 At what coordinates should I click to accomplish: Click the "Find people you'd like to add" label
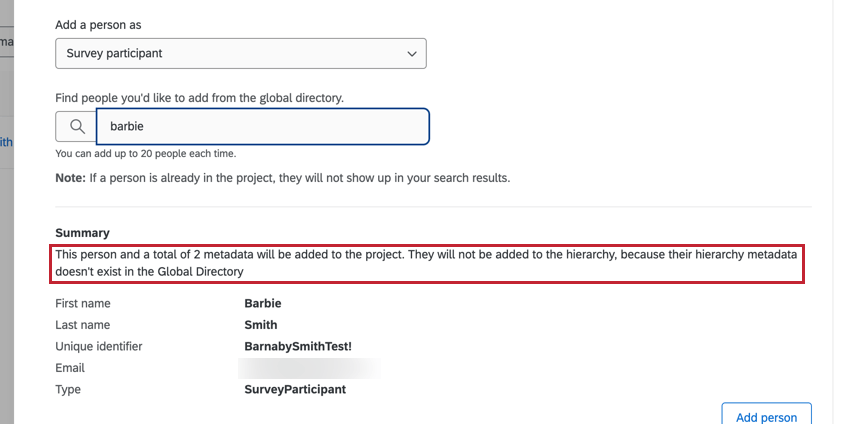pos(199,97)
